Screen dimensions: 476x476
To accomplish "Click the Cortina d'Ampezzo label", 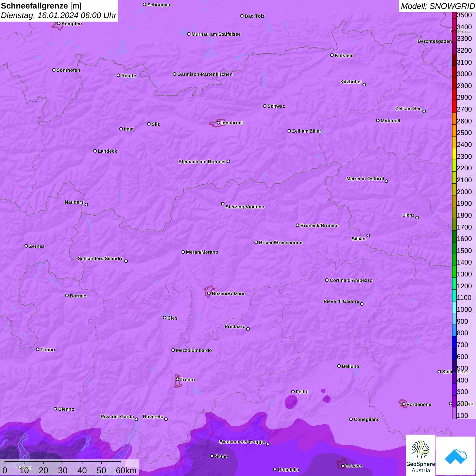I will point(351,280).
